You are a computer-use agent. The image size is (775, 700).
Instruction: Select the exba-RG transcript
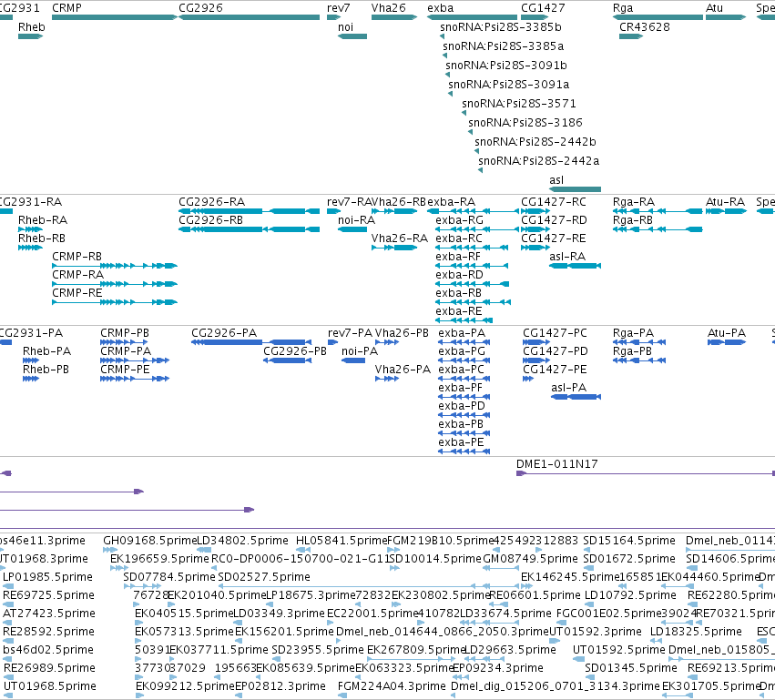[476, 229]
